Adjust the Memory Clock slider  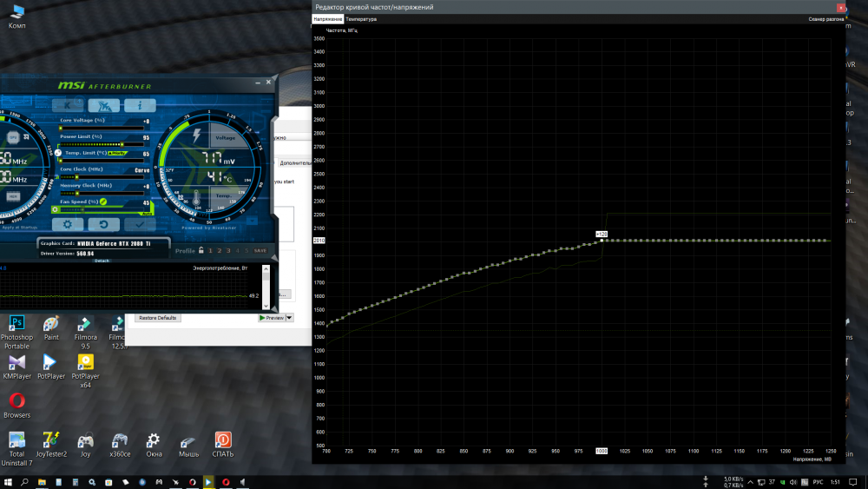coord(101,194)
